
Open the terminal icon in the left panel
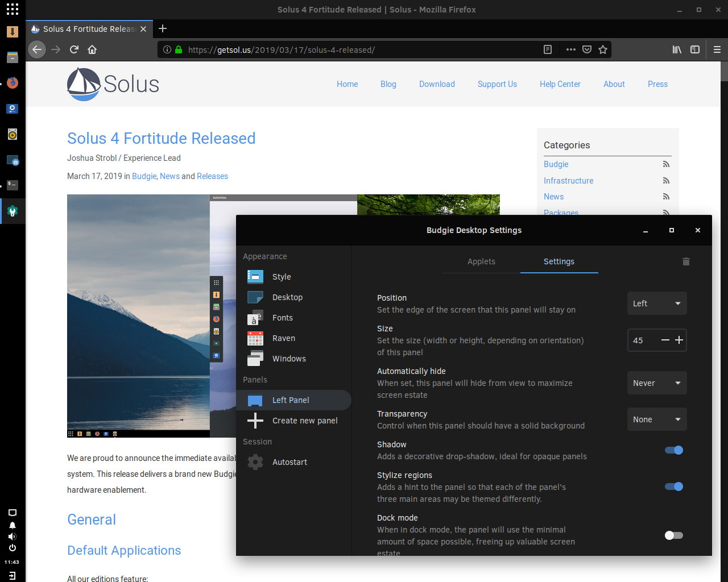(13, 185)
